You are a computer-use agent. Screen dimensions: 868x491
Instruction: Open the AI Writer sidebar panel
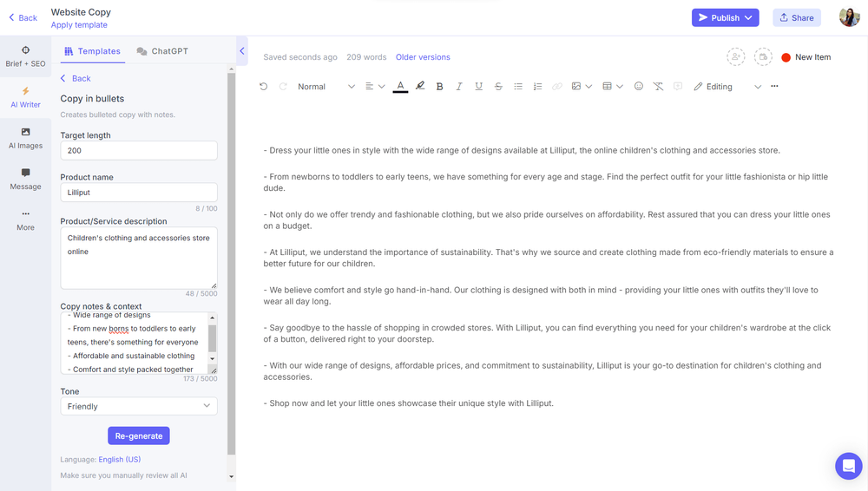click(x=25, y=97)
